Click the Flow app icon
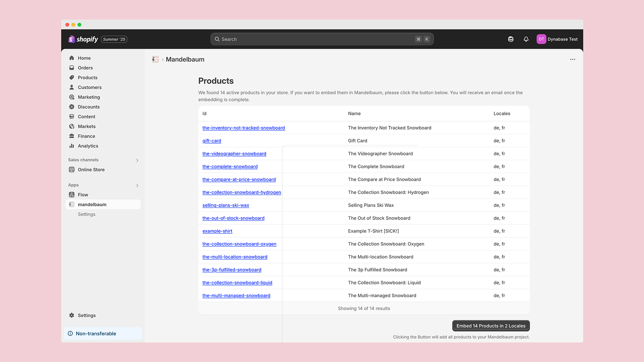 [72, 195]
